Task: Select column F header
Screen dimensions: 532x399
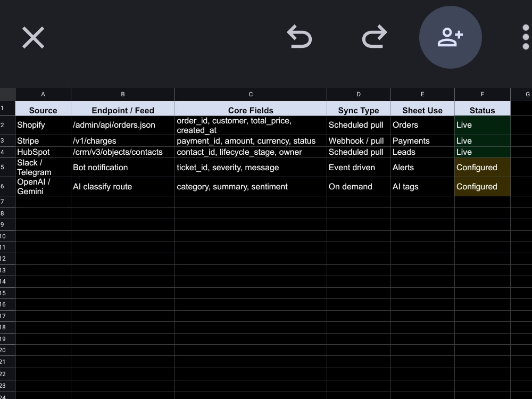Action: pos(483,94)
